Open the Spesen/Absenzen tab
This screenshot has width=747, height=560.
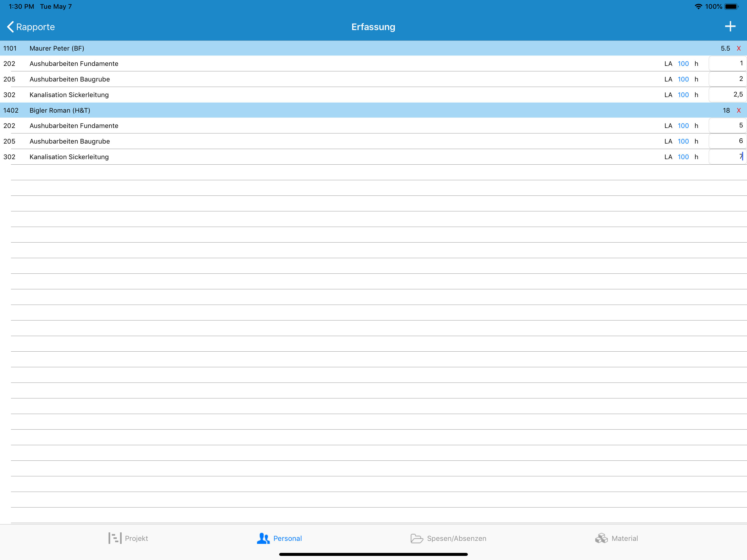pos(448,538)
